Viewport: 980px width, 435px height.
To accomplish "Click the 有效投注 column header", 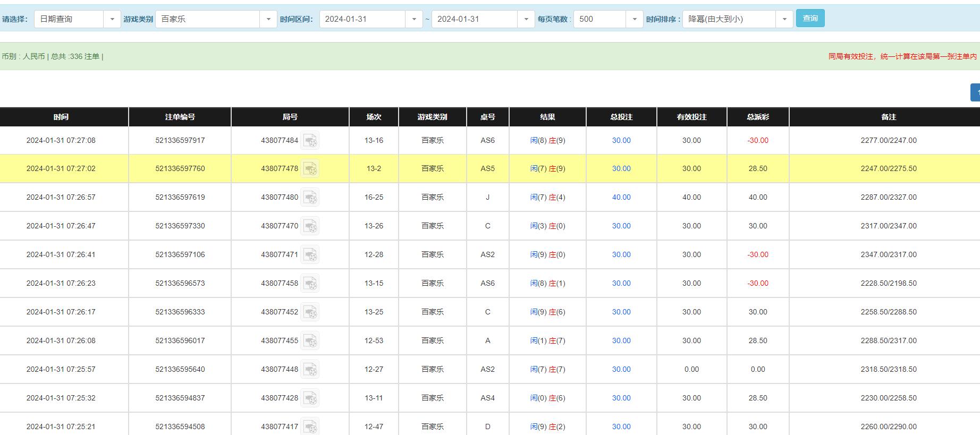I will click(x=691, y=117).
